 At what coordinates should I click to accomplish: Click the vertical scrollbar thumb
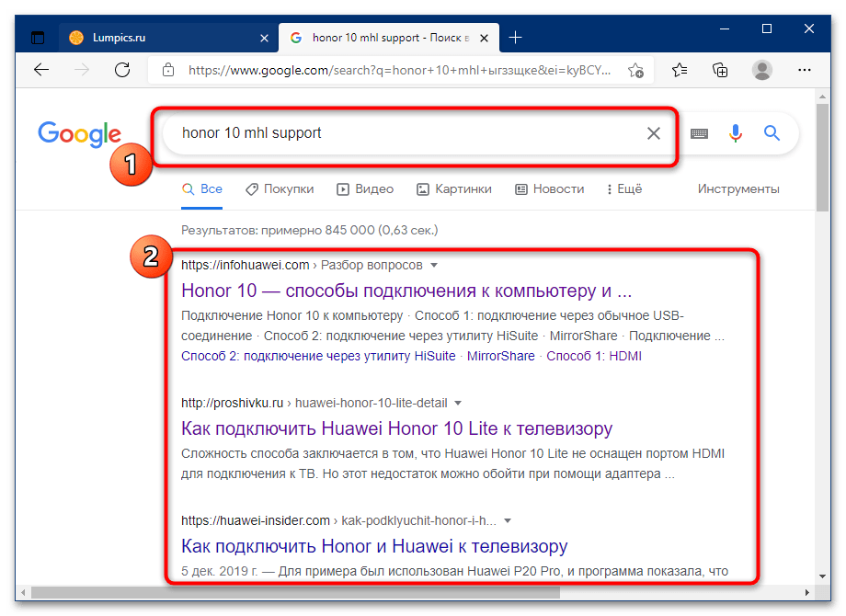point(822,157)
